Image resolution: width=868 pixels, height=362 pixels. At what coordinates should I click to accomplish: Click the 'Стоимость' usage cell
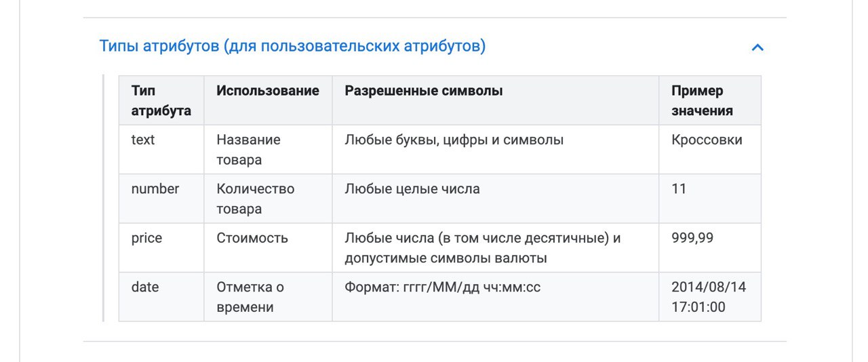tap(268, 247)
